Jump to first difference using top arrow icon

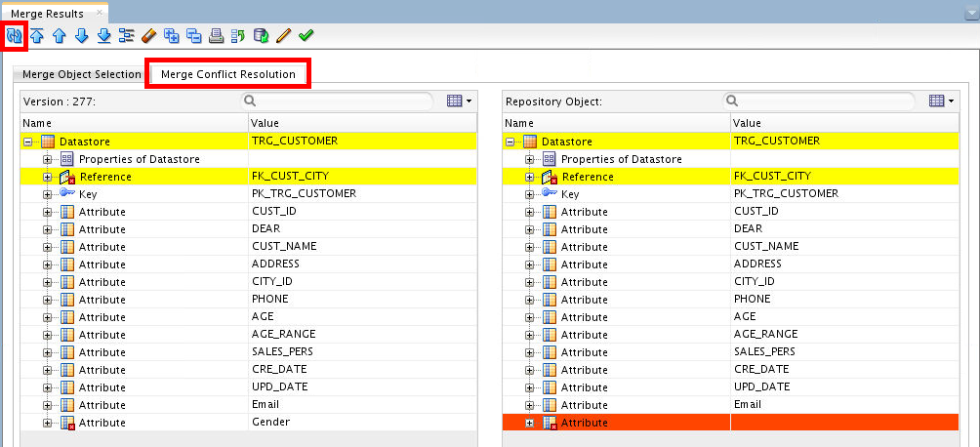37,36
